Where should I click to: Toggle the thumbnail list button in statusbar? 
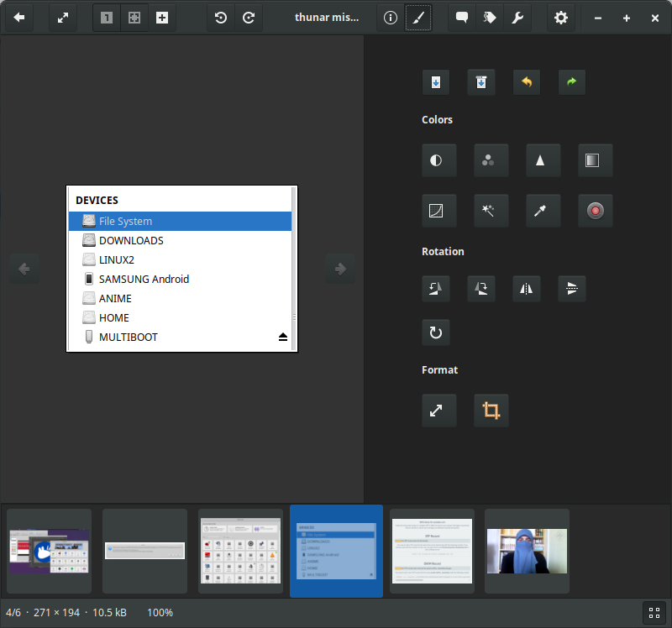[654, 613]
